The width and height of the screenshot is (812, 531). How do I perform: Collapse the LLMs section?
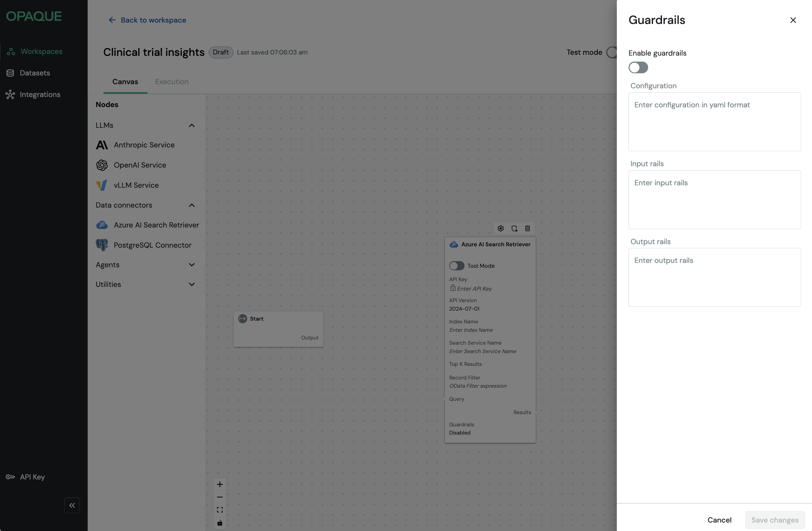click(x=192, y=125)
